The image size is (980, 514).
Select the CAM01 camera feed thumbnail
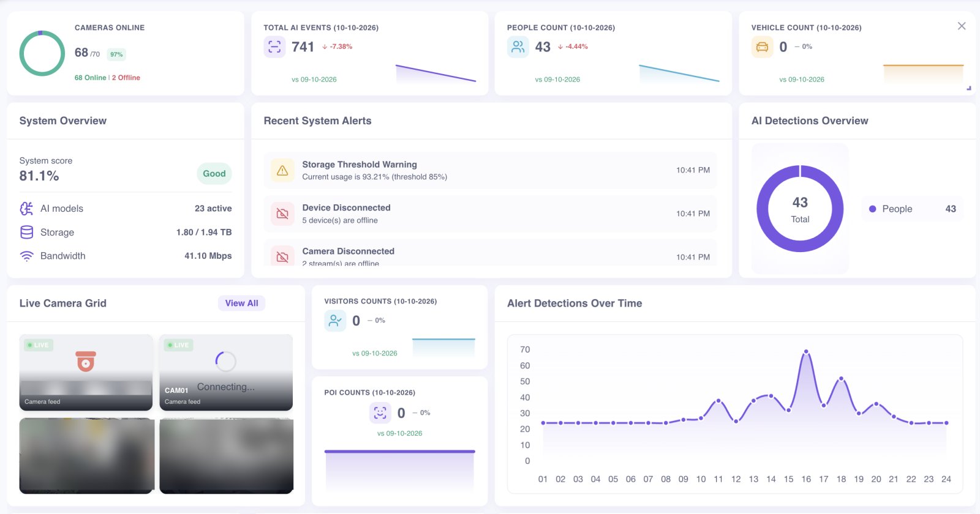coord(226,373)
